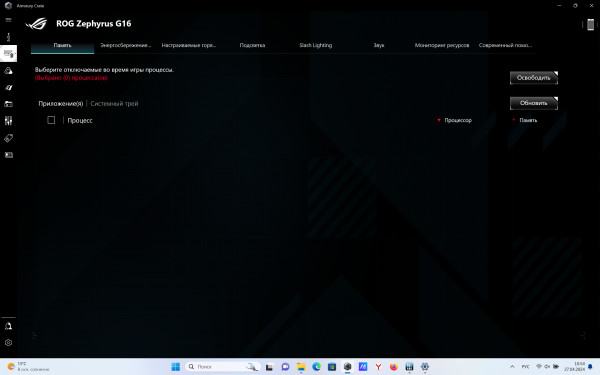
Task: Launch Firefox from the taskbar
Action: (394, 367)
